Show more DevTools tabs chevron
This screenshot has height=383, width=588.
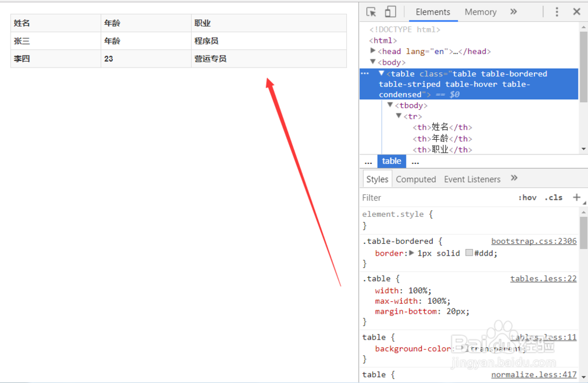(514, 12)
